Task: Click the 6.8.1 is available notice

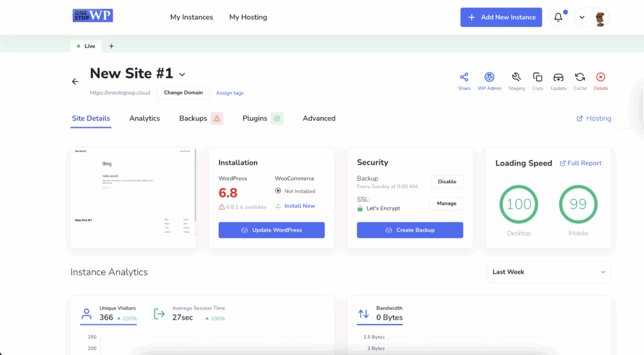Action: pos(246,207)
